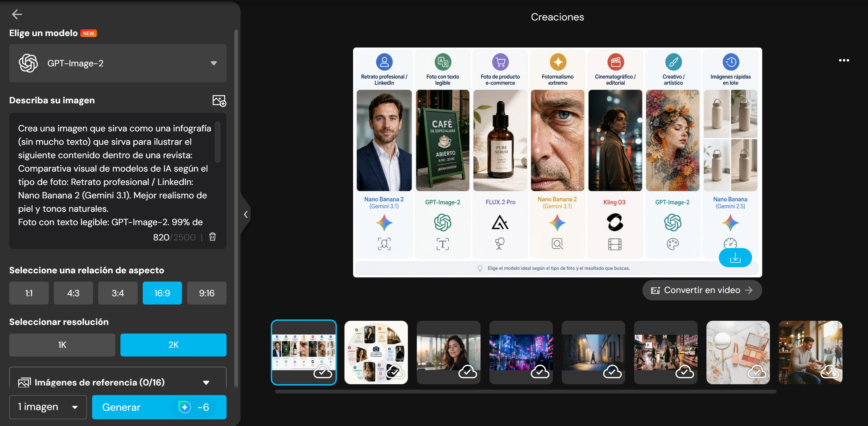Viewport: 868px width, 426px height.
Task: Click the 820/2500 character counter
Action: [x=174, y=238]
